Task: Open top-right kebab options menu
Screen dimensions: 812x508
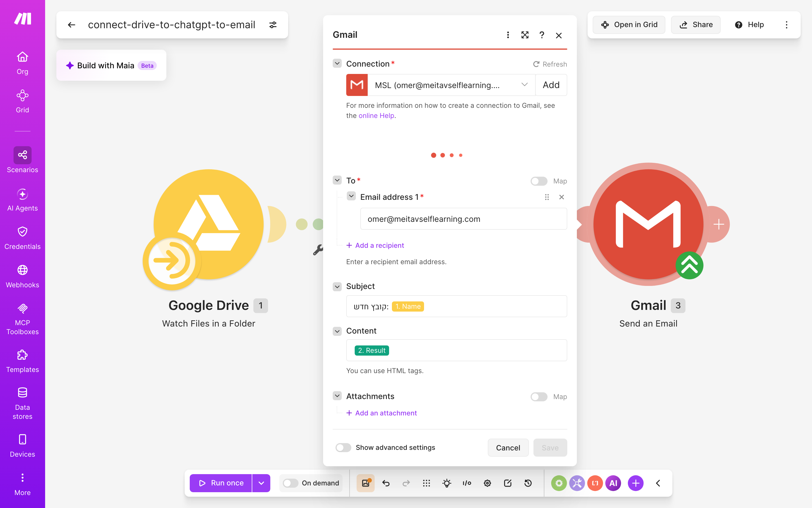Action: (787, 25)
